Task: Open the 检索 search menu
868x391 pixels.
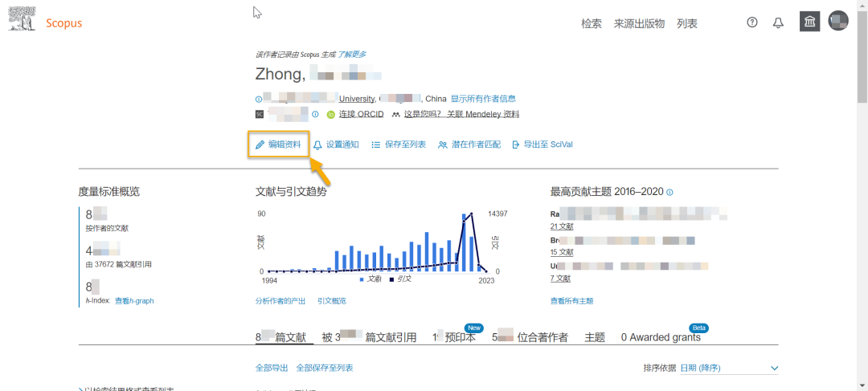Action: click(592, 24)
